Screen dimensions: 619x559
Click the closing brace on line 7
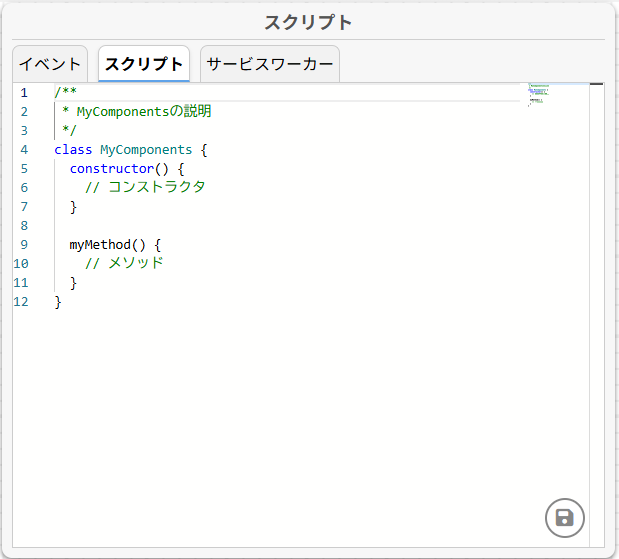(73, 207)
